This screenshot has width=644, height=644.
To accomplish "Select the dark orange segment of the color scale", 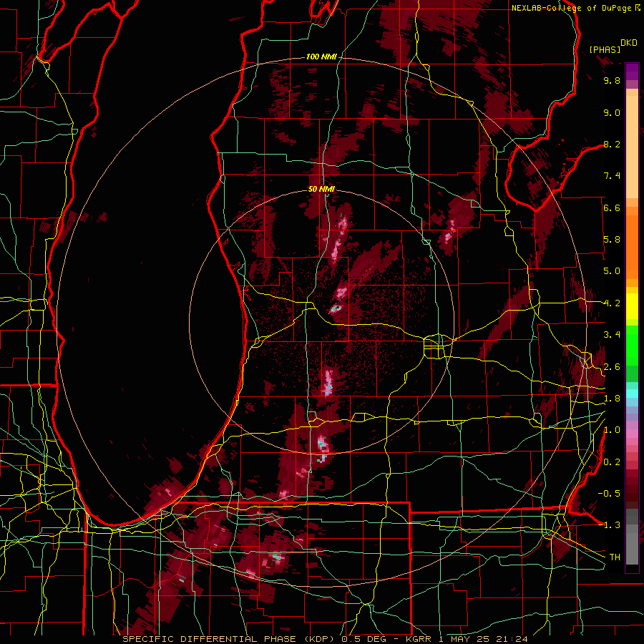I will (632, 246).
